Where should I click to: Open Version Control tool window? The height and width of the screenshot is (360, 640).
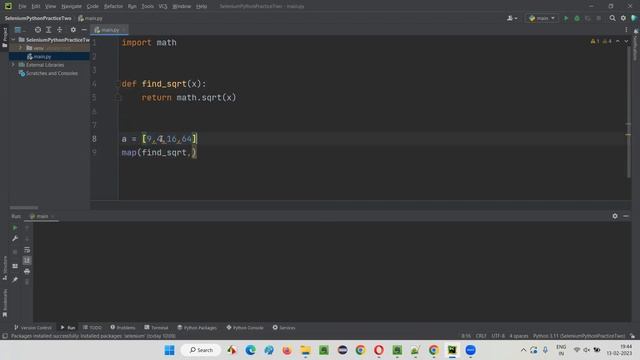pyautogui.click(x=33, y=327)
